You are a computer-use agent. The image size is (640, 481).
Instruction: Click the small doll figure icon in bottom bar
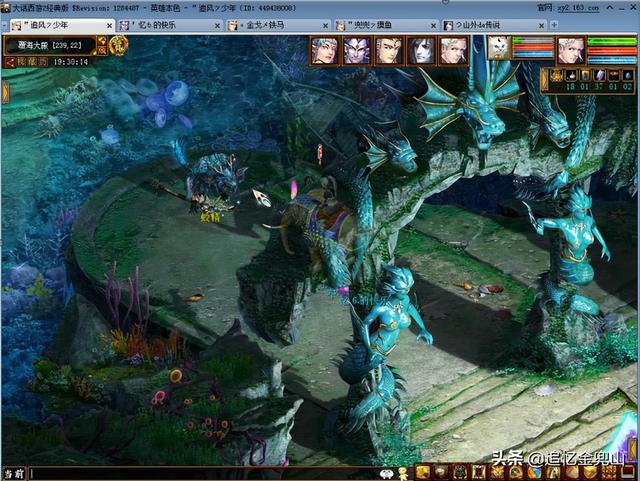pyautogui.click(x=404, y=474)
